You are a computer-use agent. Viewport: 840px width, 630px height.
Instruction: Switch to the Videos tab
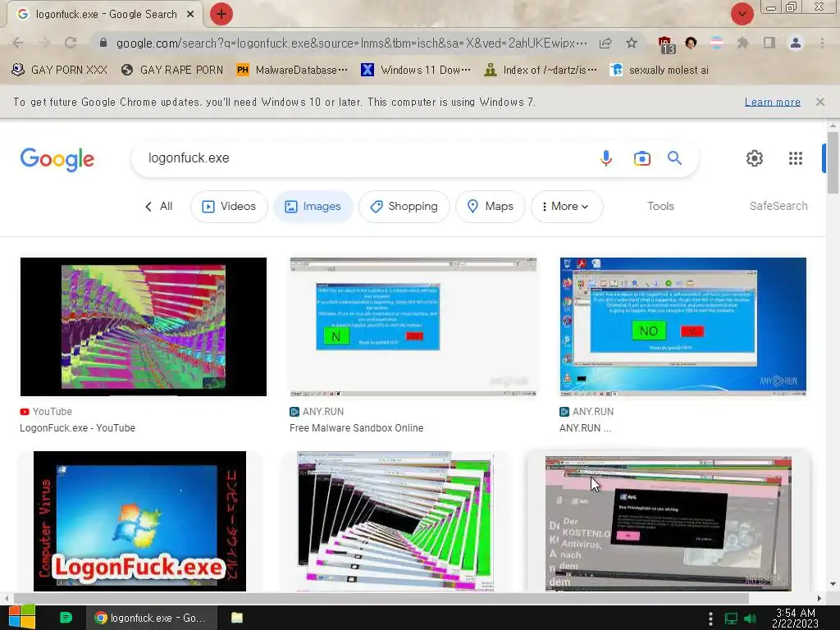(229, 206)
